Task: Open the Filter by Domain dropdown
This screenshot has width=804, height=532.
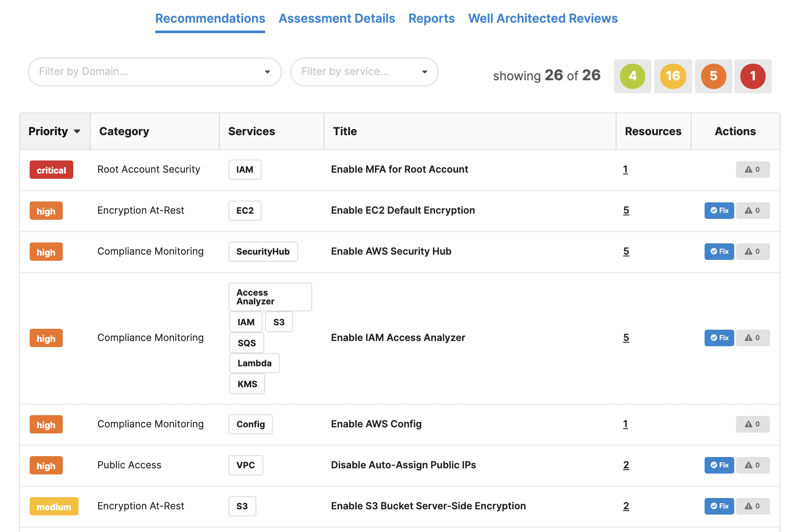Action: 155,72
